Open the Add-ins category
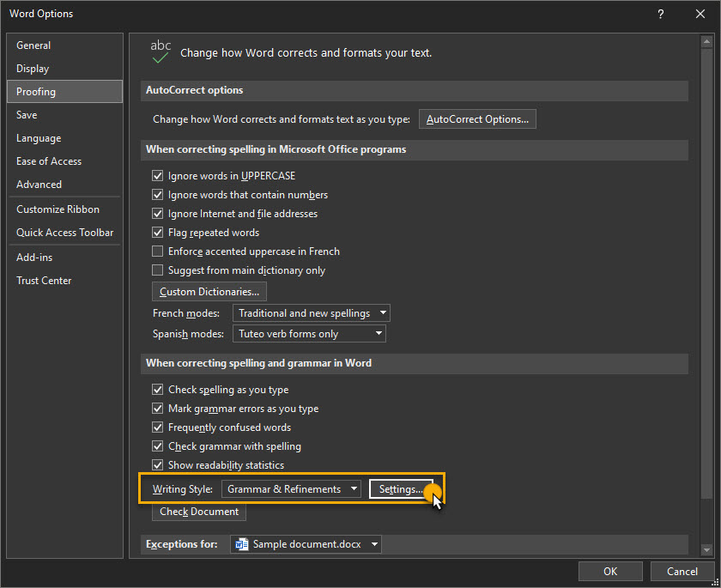721x588 pixels. [x=65, y=258]
